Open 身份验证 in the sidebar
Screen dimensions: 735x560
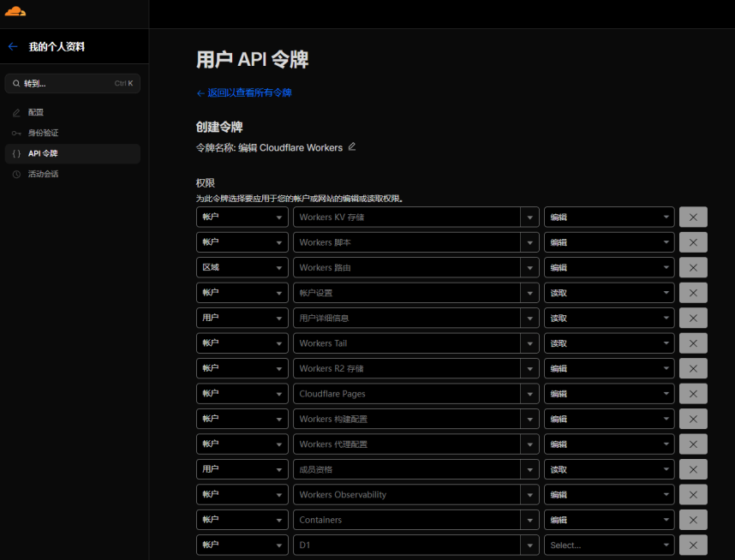click(73, 133)
